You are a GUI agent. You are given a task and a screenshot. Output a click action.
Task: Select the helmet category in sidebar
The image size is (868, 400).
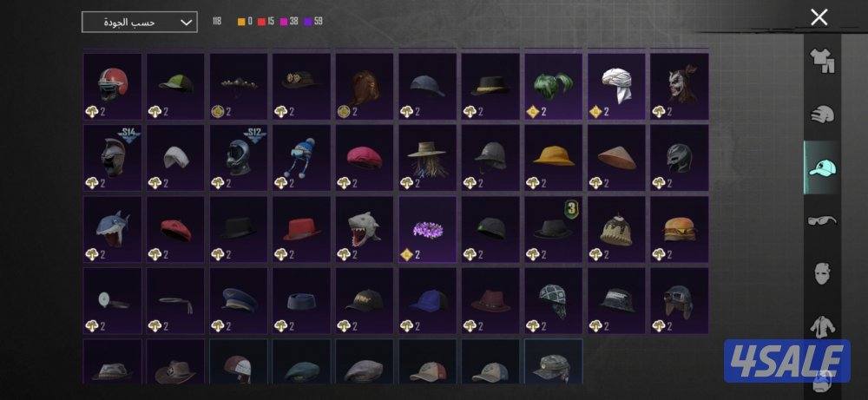[x=822, y=114]
